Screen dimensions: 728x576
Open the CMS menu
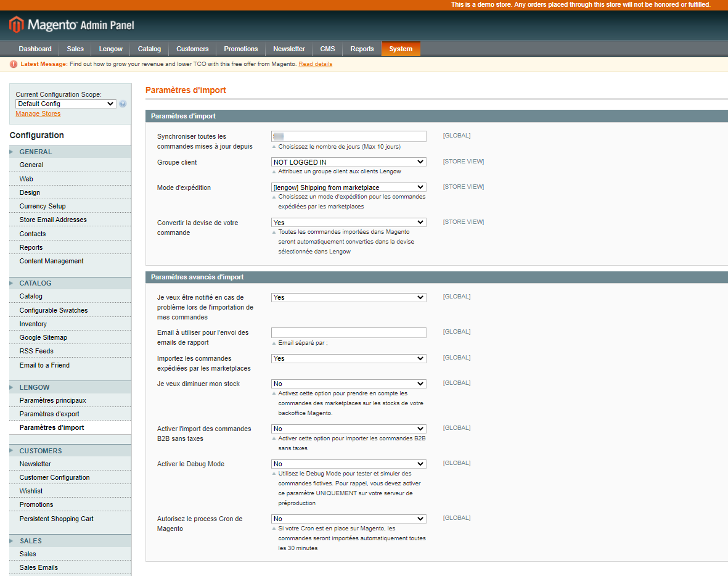click(327, 49)
